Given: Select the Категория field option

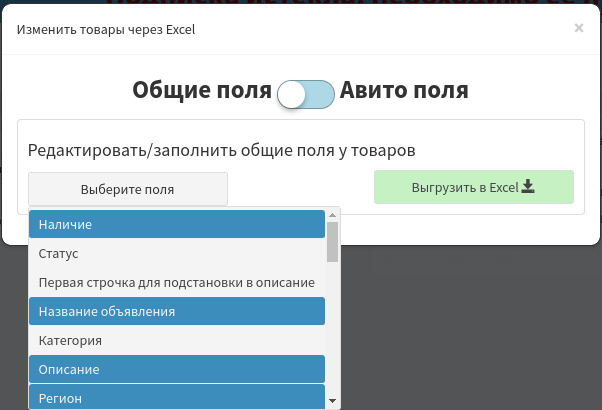Looking at the screenshot, I should point(177,341).
